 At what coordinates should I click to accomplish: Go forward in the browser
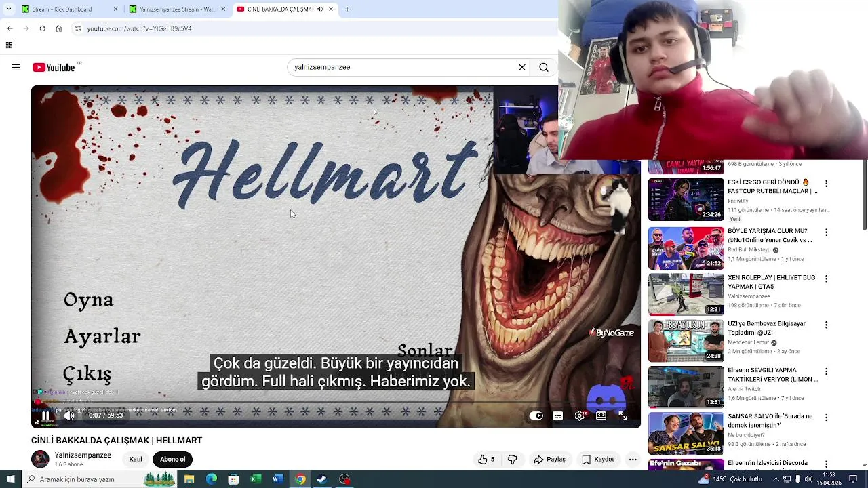[x=26, y=28]
